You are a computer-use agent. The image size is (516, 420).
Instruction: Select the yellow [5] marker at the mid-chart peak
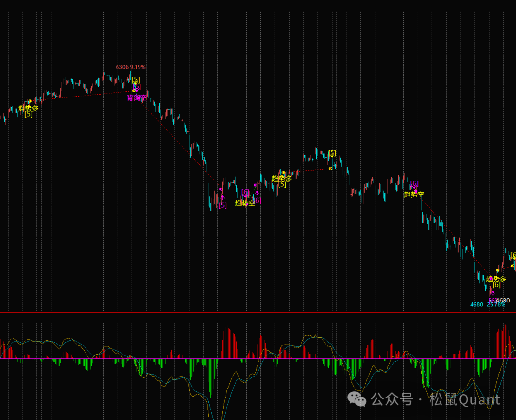tap(332, 153)
